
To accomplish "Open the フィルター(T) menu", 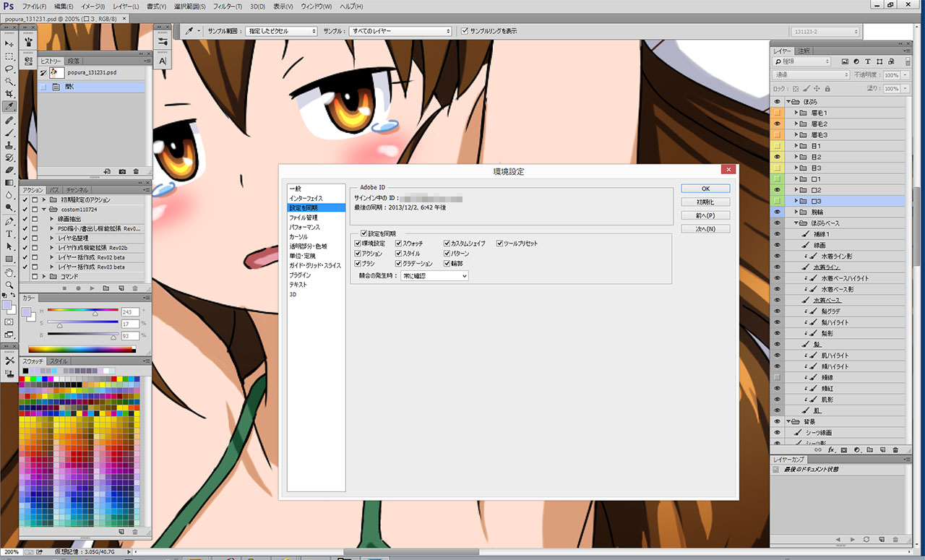I will [x=228, y=7].
